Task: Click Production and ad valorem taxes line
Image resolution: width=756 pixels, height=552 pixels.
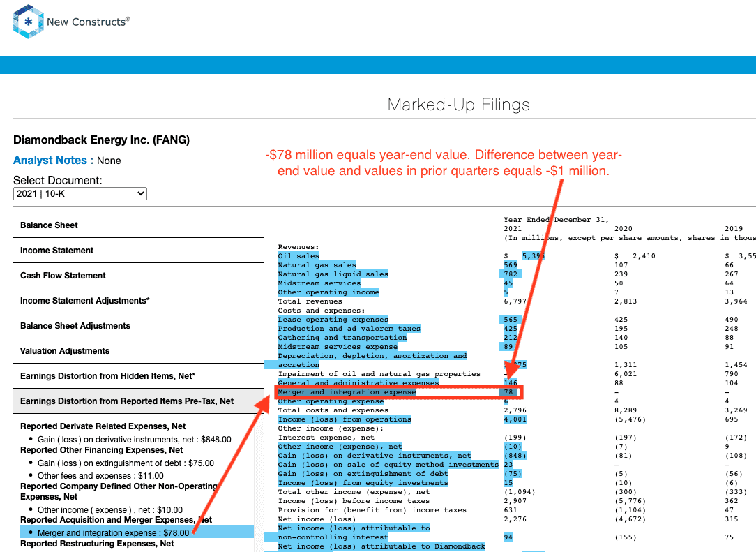Action: (x=349, y=329)
